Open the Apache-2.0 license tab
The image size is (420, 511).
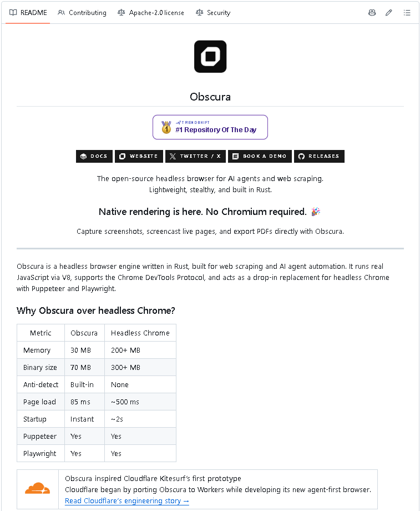point(151,13)
